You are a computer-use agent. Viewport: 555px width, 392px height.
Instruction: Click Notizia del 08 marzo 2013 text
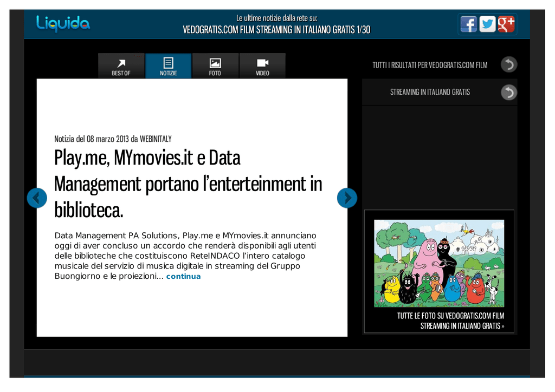click(x=113, y=139)
